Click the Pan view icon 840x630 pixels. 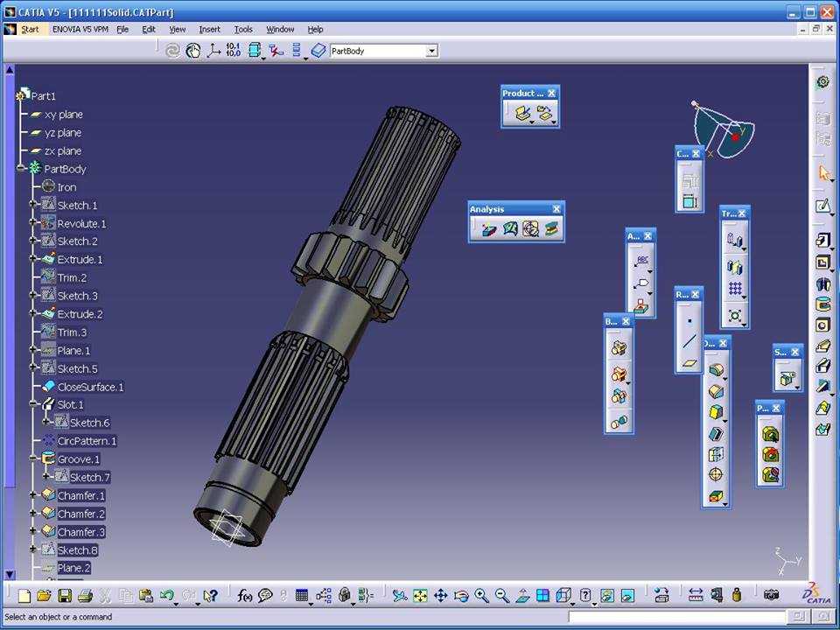pyautogui.click(x=440, y=596)
